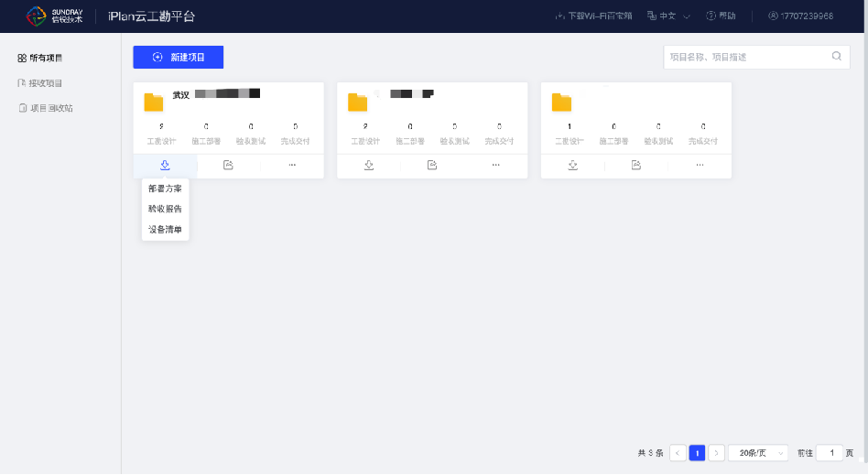
Task: Expand the 中文 language dropdown
Action: coord(668,16)
